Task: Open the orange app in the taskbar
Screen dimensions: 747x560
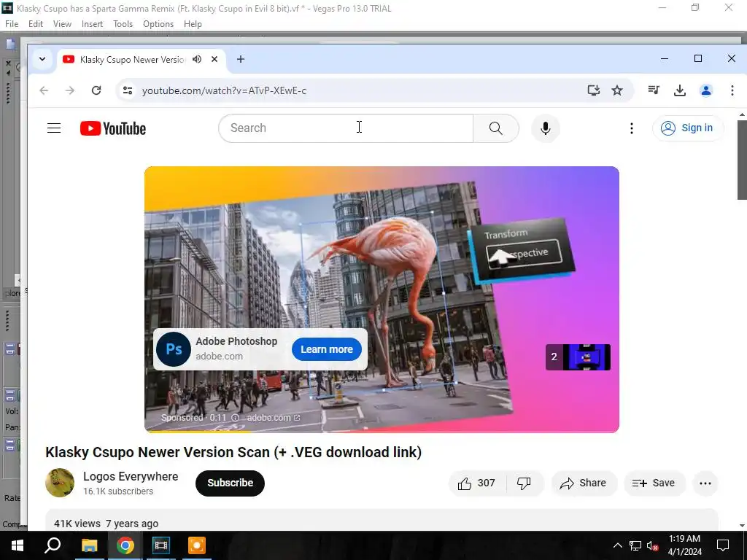Action: (x=197, y=545)
